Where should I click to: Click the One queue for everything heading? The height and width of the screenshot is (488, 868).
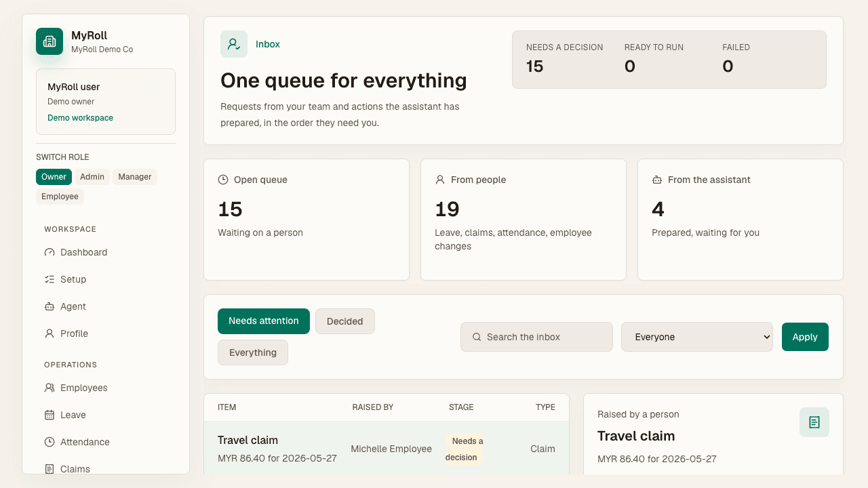click(344, 81)
